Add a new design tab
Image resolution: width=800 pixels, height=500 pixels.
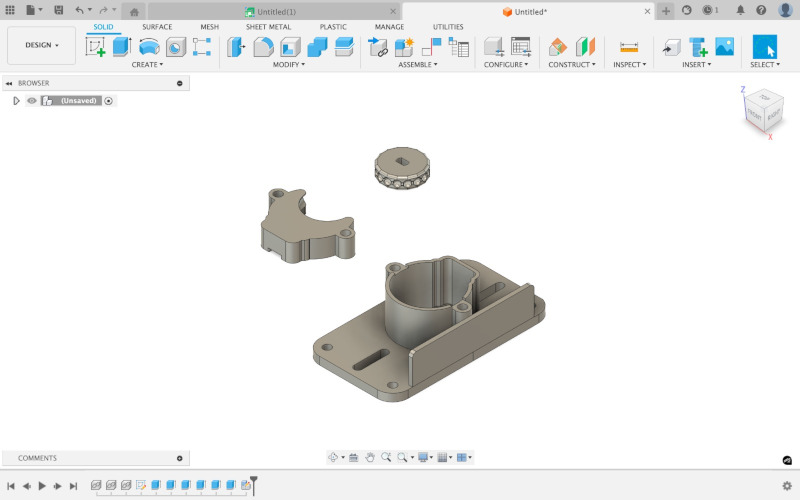click(x=666, y=11)
